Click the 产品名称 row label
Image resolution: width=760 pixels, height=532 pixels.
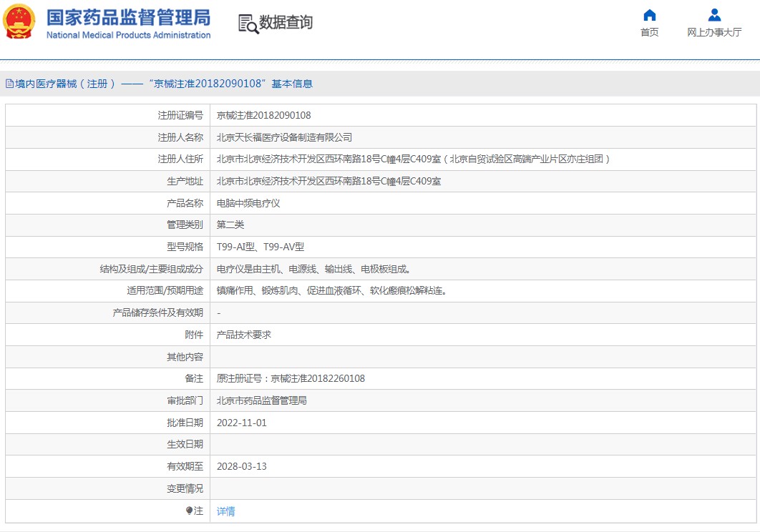pyautogui.click(x=185, y=204)
